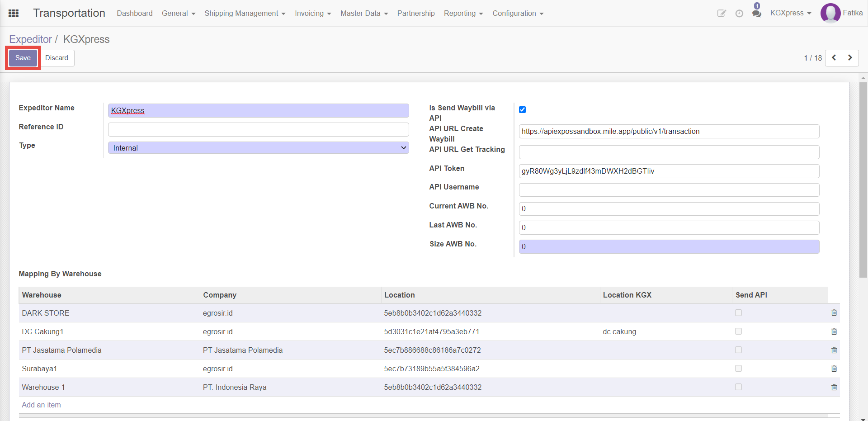
Task: Select the DARK STORE warehouse cell
Action: [x=109, y=313]
